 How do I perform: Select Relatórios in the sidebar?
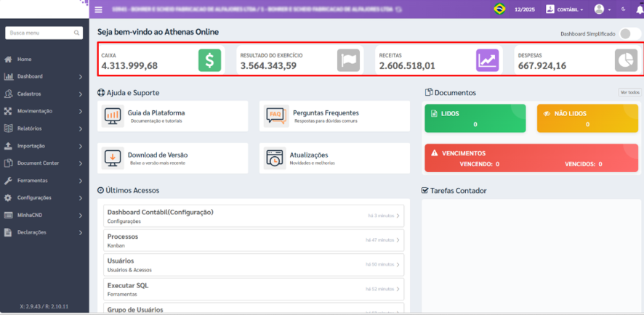(x=30, y=128)
